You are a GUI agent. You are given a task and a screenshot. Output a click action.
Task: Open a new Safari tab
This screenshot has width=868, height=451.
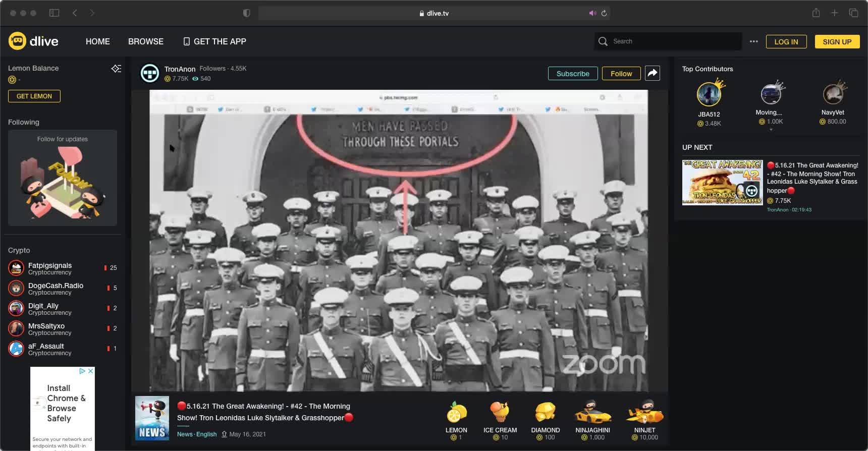[835, 13]
